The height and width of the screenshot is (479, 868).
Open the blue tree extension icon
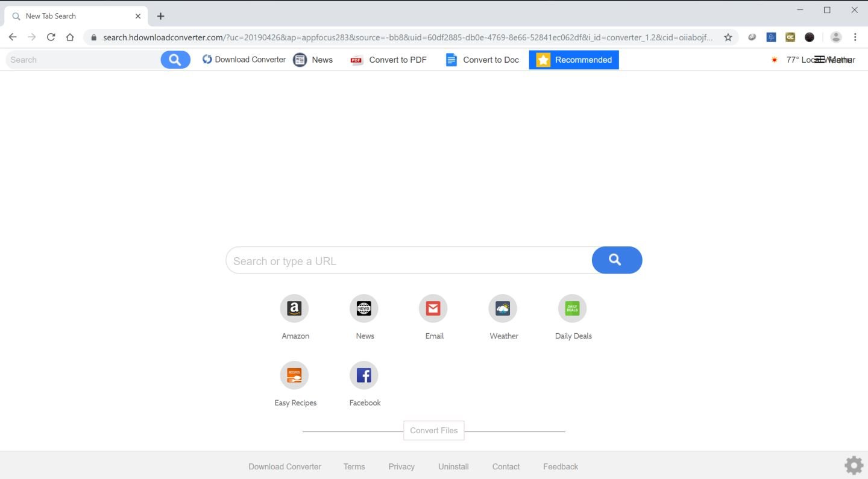pyautogui.click(x=771, y=37)
